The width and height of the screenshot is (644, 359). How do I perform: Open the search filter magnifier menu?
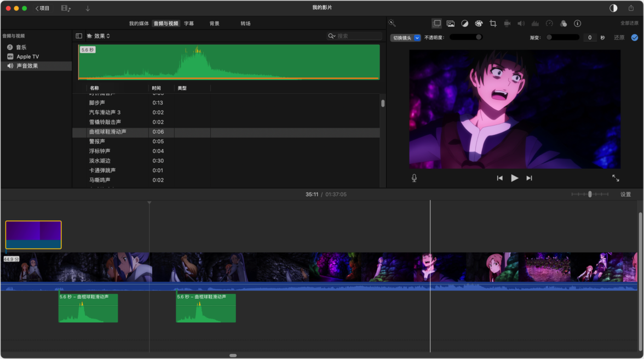(x=331, y=36)
